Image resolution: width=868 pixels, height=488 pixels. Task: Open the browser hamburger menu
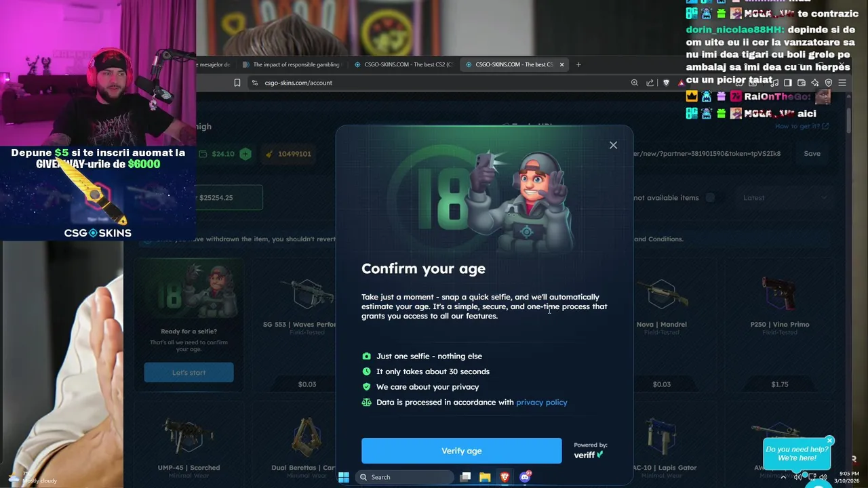tap(842, 83)
